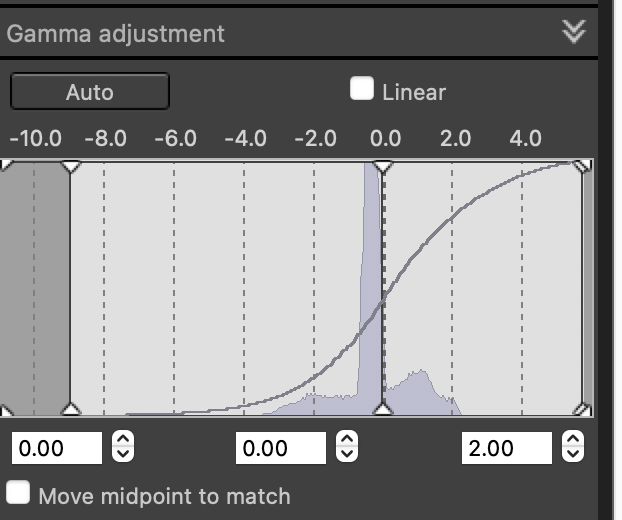
Task: Click the bottom right-edge handle of the histogram
Action: point(584,408)
